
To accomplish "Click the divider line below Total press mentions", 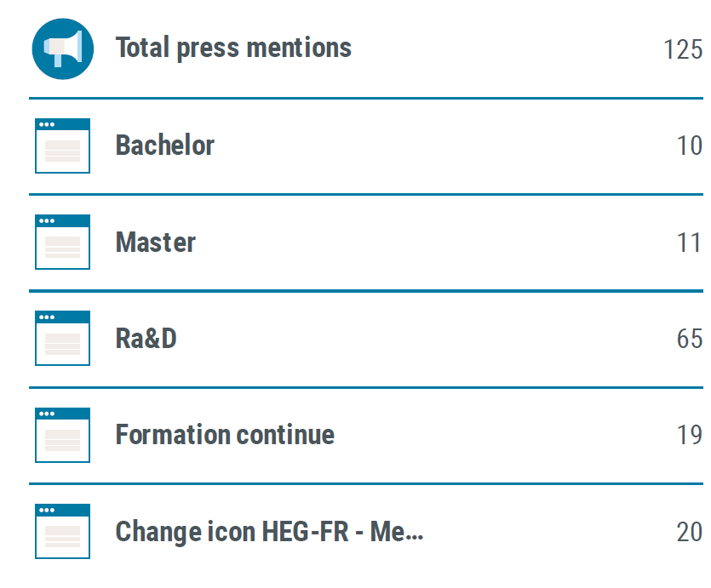I will (366, 98).
